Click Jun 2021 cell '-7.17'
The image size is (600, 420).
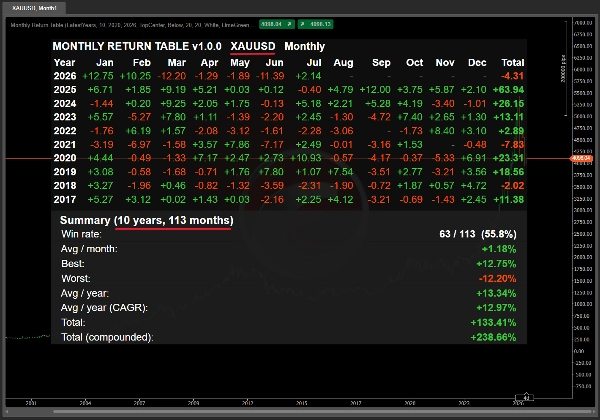[272, 145]
